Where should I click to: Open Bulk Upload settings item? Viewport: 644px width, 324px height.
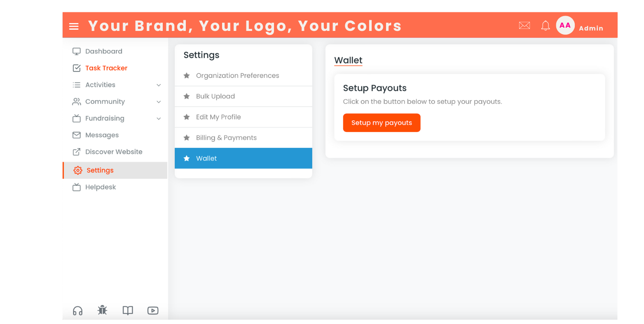243,96
